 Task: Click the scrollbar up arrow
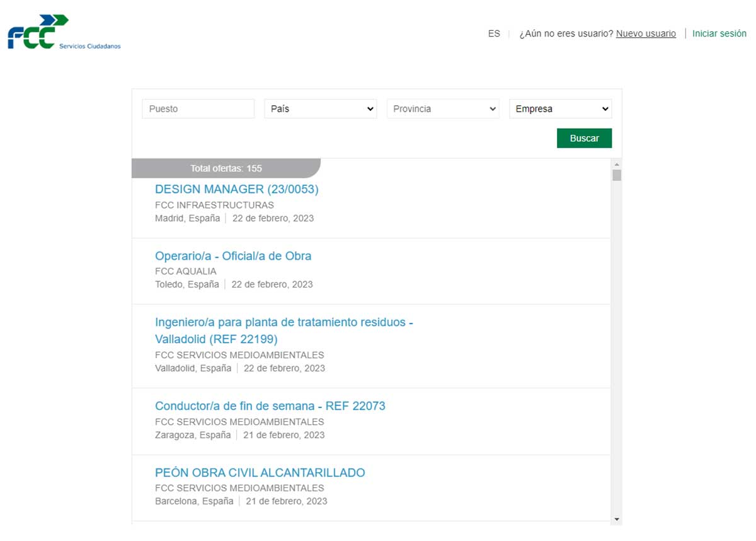coord(617,165)
